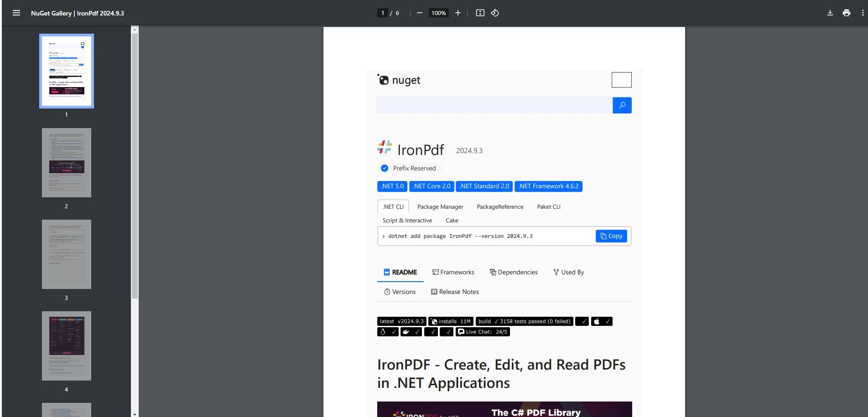Open the Frameworks tab
868x417 pixels.
pos(453,272)
